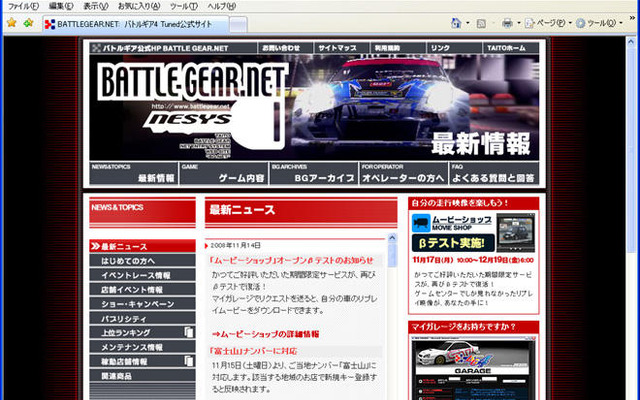Select メンテナンス情報 in the sidebar
This screenshot has height=400, width=640.
pyautogui.click(x=142, y=347)
